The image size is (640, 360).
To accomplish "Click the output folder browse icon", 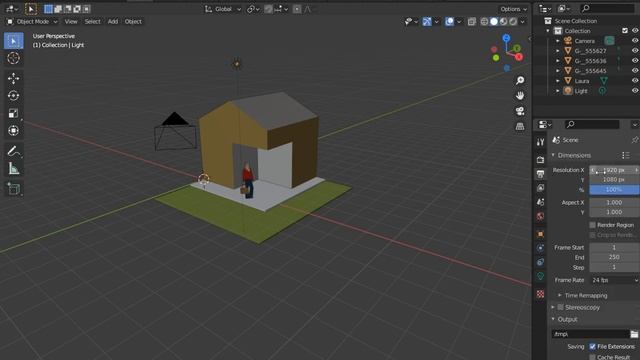I will coord(634,334).
